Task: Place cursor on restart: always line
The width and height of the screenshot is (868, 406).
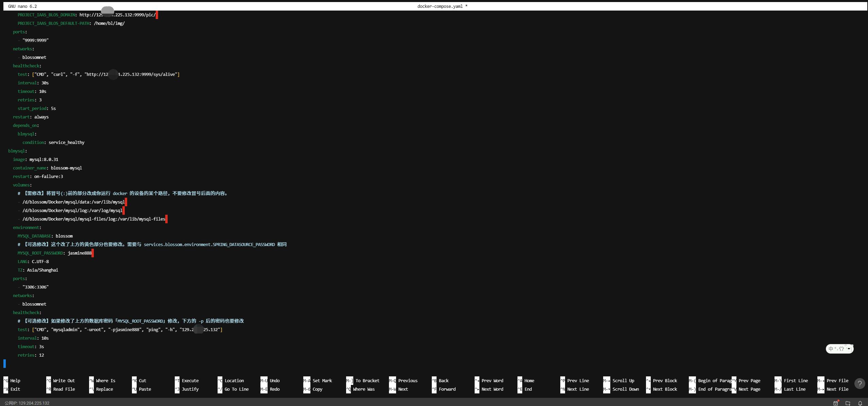Action: coord(31,117)
